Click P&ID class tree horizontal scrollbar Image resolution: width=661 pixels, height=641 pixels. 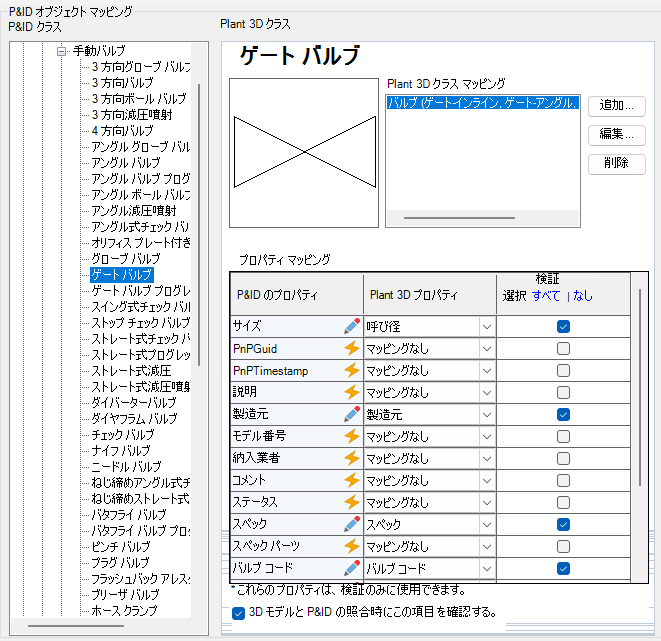click(x=76, y=626)
